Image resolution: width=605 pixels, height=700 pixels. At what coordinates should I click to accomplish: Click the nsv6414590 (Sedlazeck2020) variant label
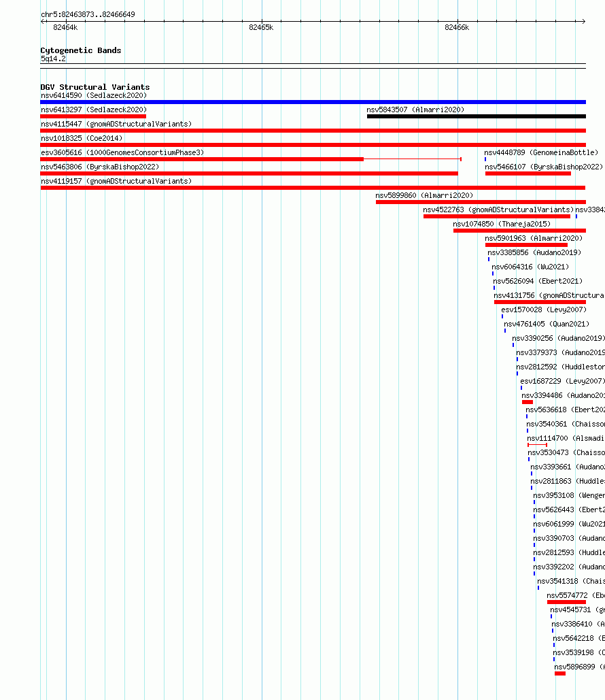point(94,95)
